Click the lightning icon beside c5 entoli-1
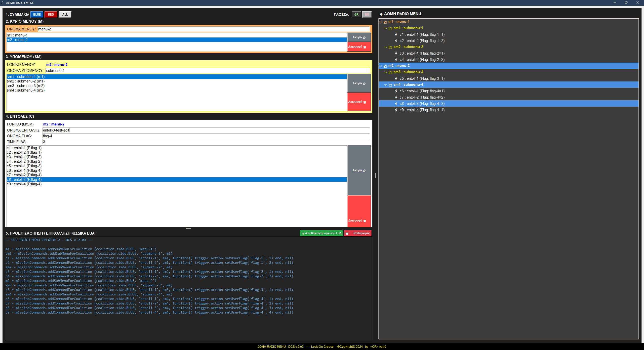 [x=396, y=78]
